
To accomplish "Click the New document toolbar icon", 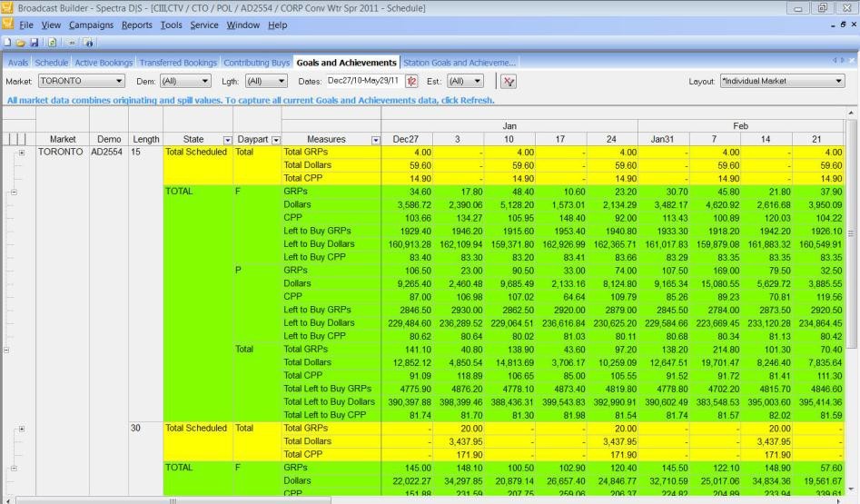I will point(7,43).
